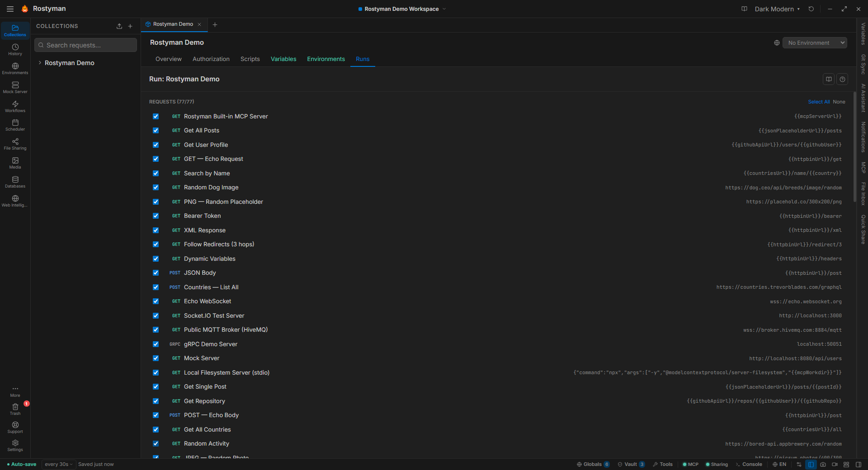This screenshot has width=868, height=470.
Task: Show More sidebar options
Action: click(x=15, y=391)
